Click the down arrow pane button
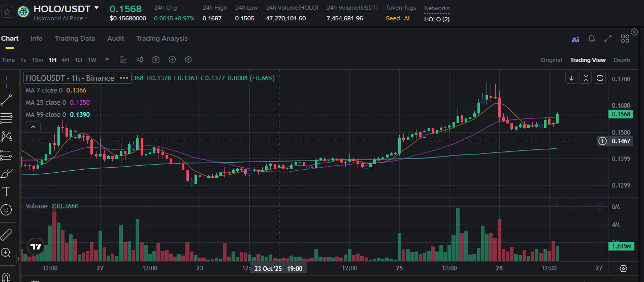 (571, 78)
